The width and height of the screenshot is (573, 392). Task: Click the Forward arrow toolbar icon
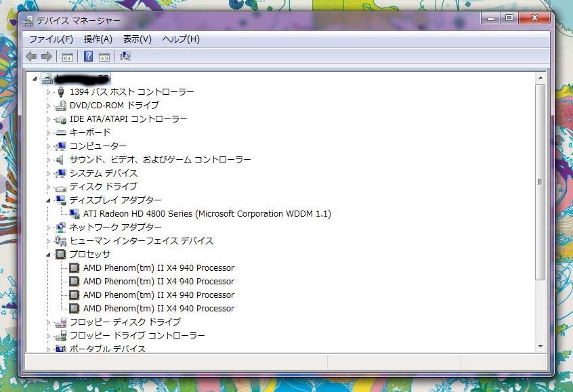point(47,57)
